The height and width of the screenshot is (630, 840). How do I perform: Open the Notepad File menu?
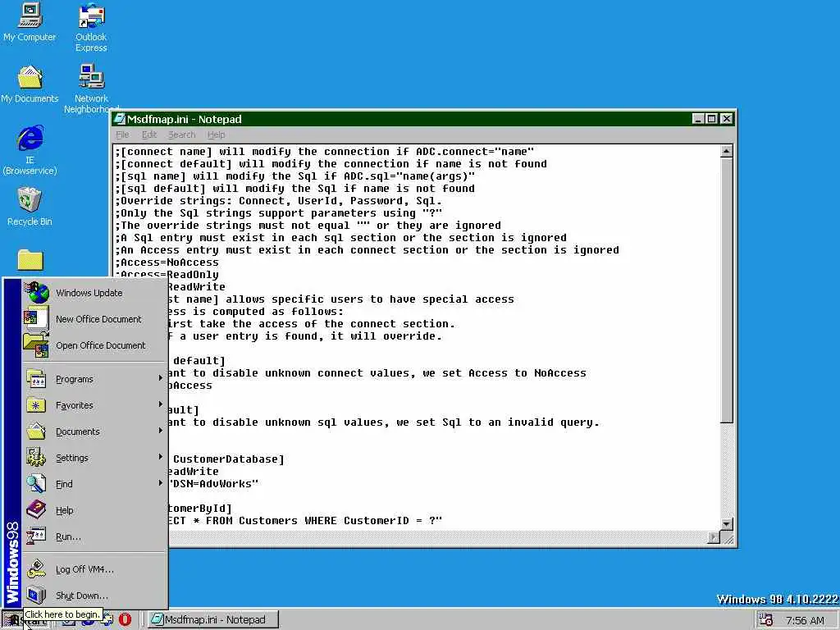tap(122, 135)
